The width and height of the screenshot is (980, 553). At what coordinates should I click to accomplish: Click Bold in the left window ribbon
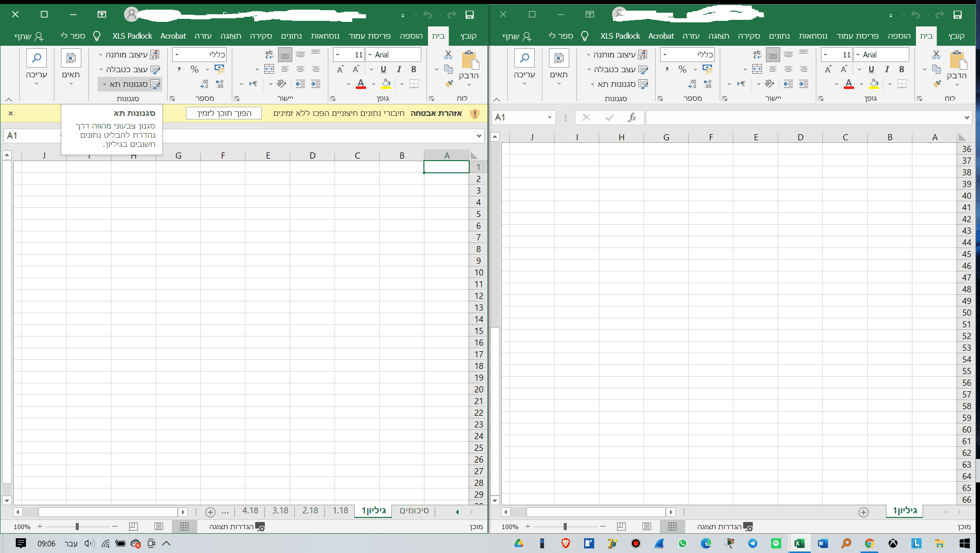point(414,70)
